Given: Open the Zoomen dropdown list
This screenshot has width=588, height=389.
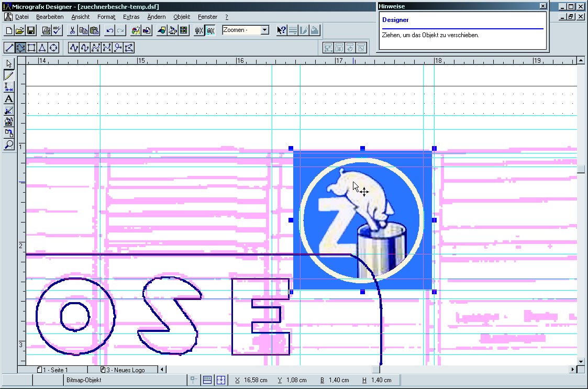Looking at the screenshot, I should 264,30.
